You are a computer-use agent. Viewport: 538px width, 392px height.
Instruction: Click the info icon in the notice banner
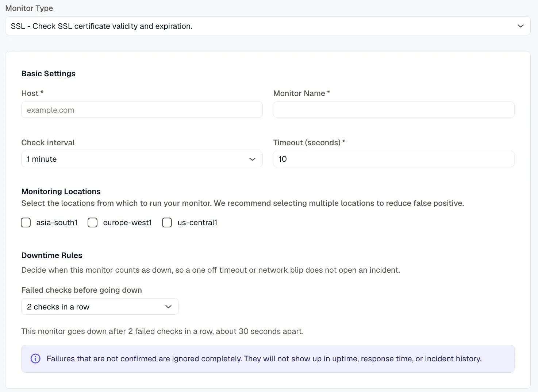(x=35, y=359)
